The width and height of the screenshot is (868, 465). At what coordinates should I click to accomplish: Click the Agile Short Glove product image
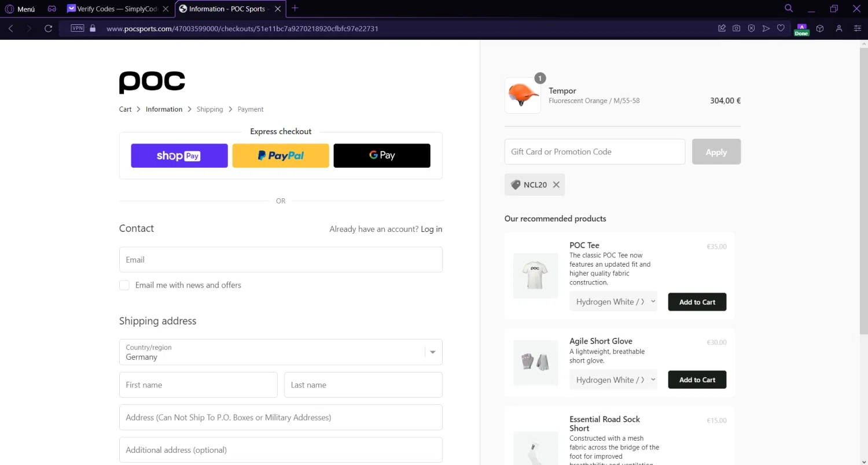[x=536, y=363]
